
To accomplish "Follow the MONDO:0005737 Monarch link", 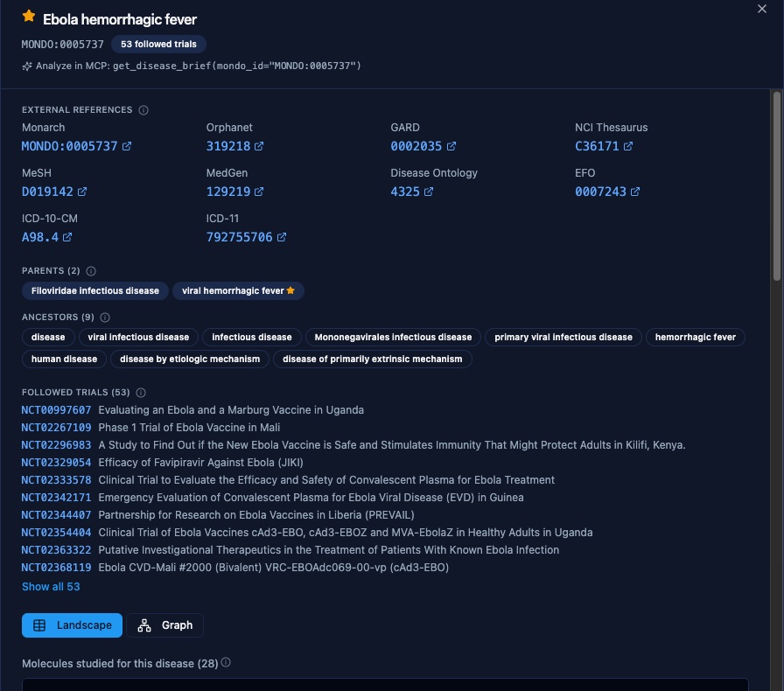I will tap(69, 146).
